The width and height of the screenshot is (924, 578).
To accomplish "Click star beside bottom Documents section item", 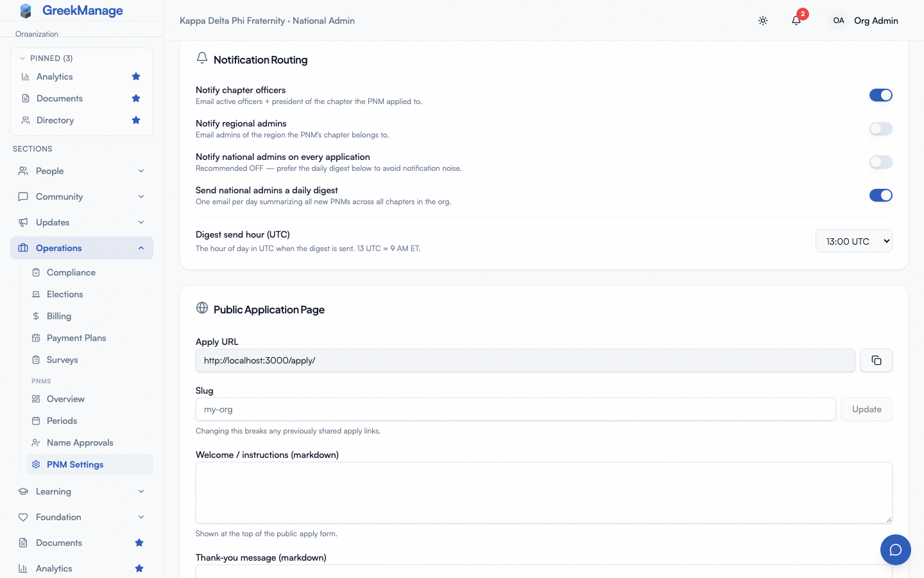I will pyautogui.click(x=139, y=543).
